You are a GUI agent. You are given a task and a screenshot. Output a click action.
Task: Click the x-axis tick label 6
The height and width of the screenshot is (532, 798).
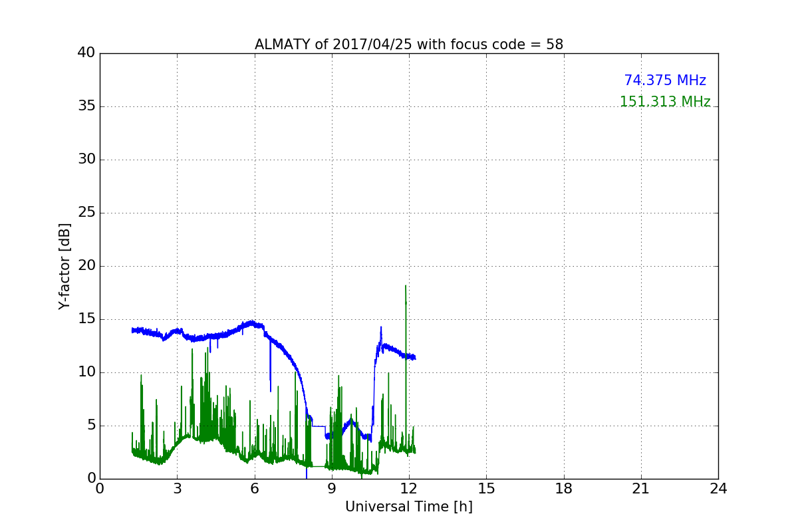coord(255,488)
